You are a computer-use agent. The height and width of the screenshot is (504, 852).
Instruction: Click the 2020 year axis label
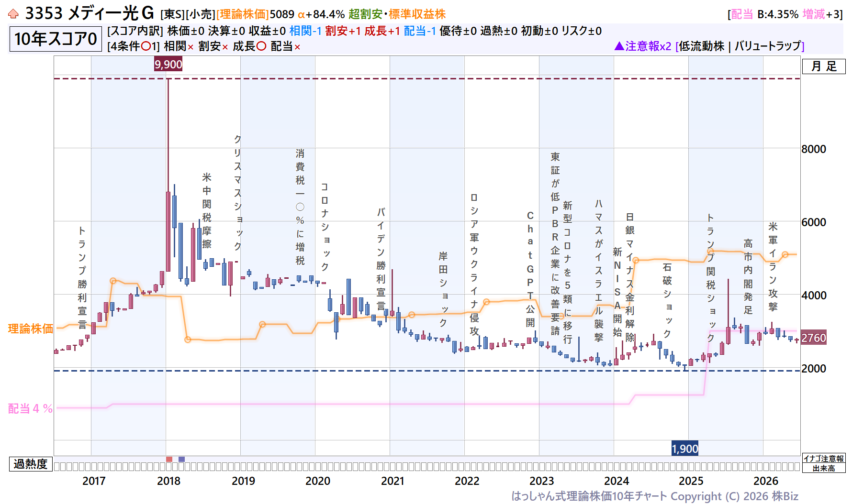pos(318,481)
